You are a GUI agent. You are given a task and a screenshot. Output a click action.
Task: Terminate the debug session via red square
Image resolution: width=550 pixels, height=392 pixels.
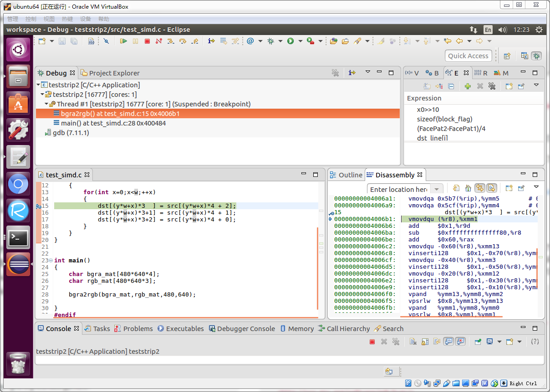point(147,41)
